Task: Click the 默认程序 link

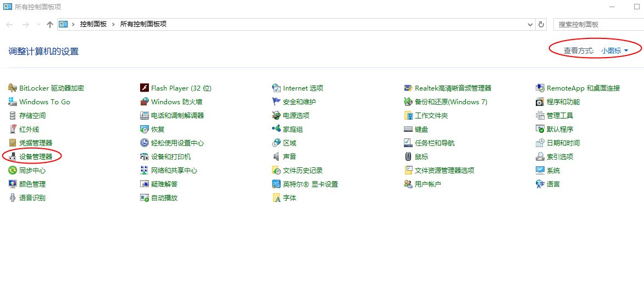Action: pyautogui.click(x=560, y=129)
